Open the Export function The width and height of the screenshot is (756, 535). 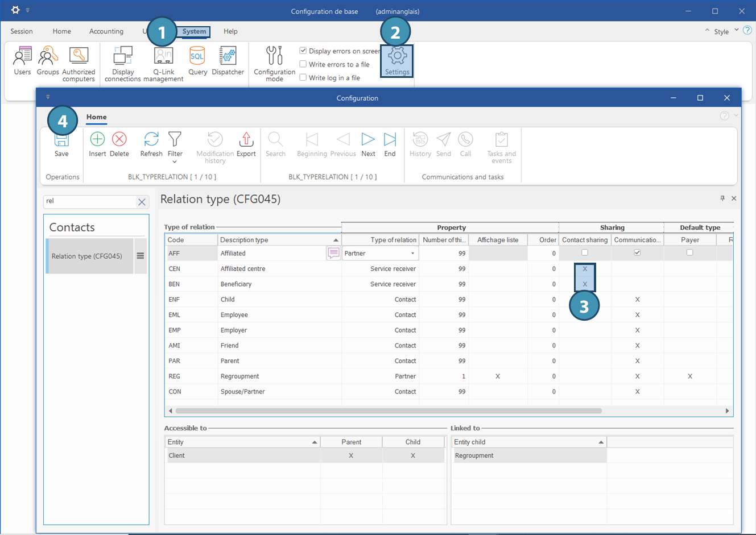click(246, 139)
